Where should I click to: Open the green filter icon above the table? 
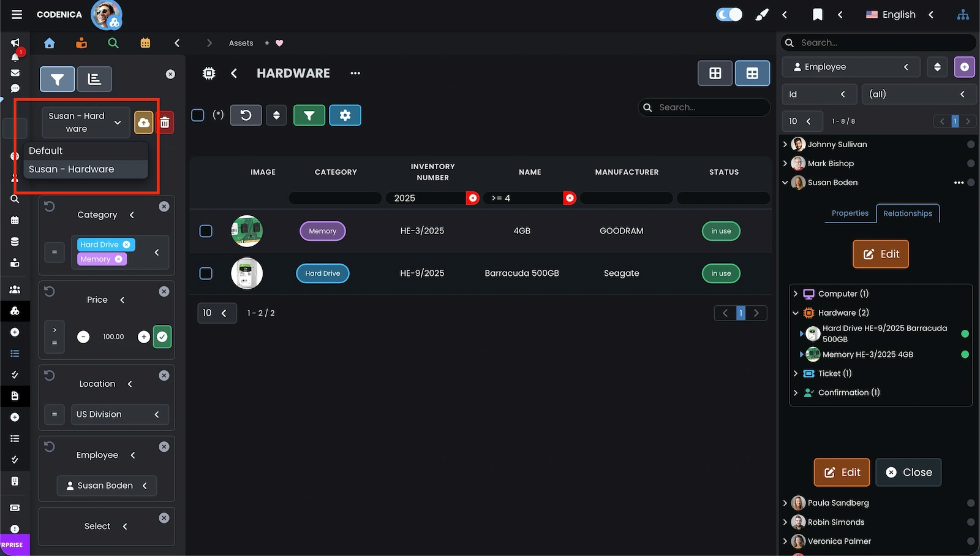coord(309,115)
